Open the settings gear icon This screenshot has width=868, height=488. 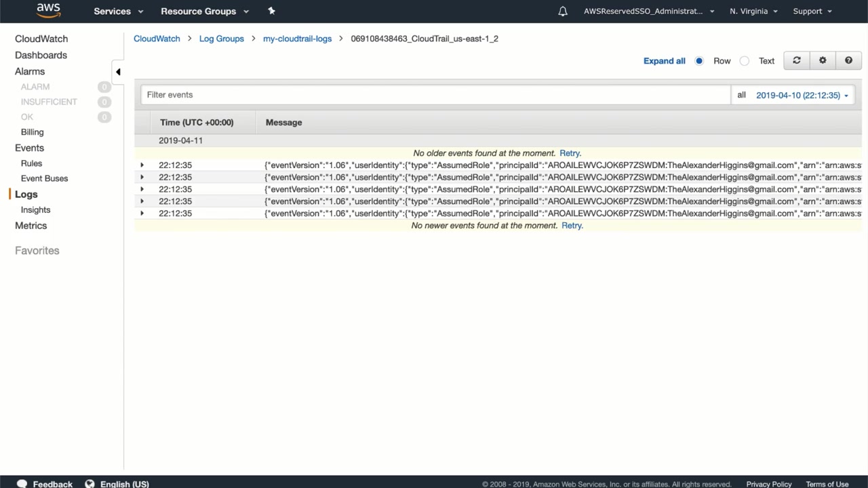point(823,60)
